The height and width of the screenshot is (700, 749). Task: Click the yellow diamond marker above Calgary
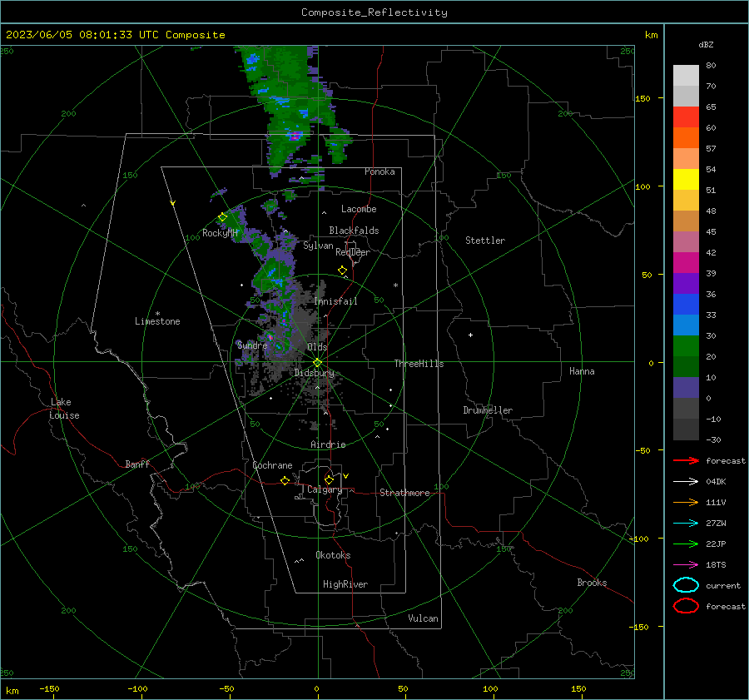coord(329,479)
